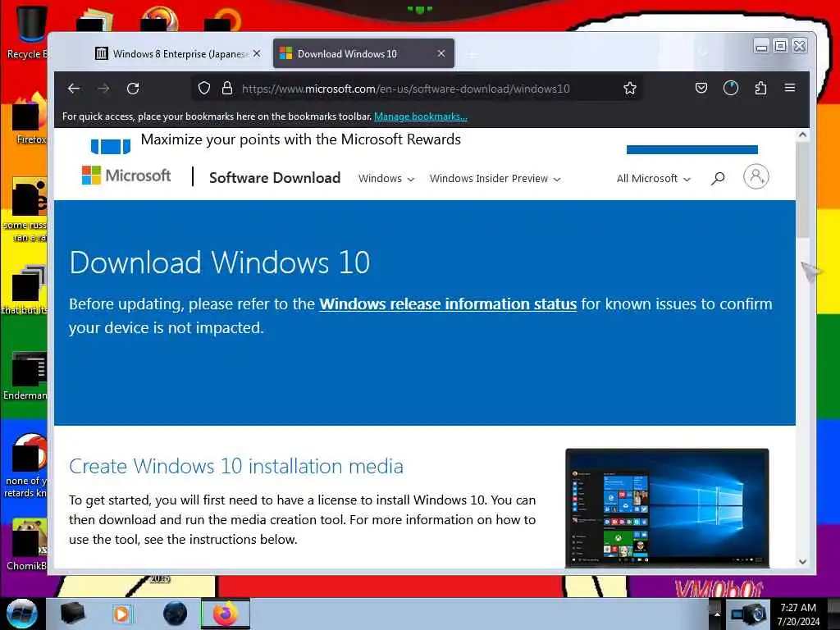Open Firefox from the taskbar

point(226,614)
